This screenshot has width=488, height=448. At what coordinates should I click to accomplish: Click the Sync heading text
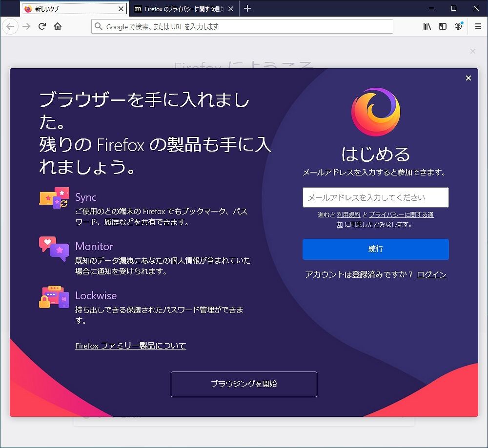(86, 197)
